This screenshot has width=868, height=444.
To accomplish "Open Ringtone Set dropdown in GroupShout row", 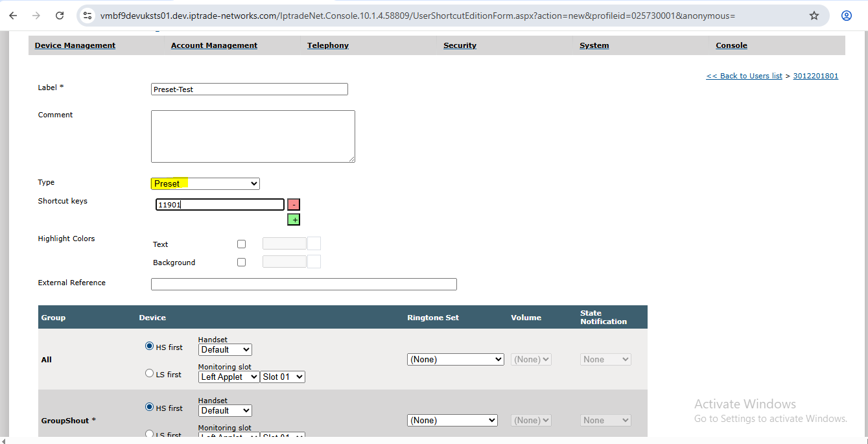I will pos(452,420).
